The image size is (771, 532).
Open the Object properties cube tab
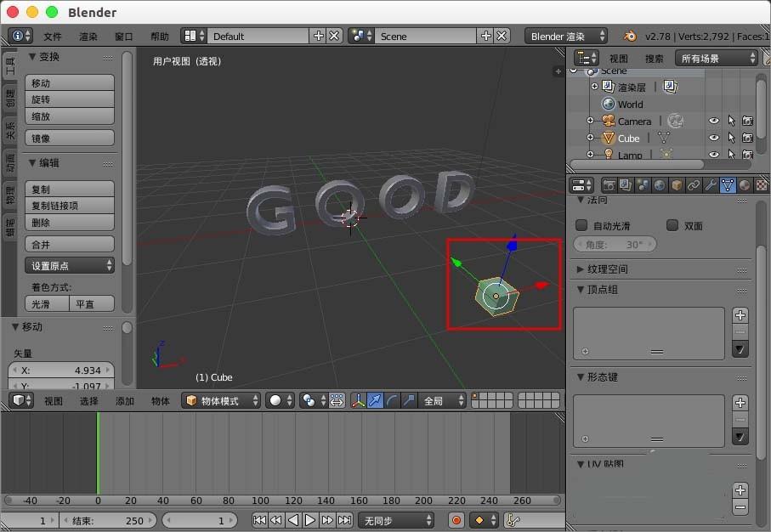click(x=676, y=184)
